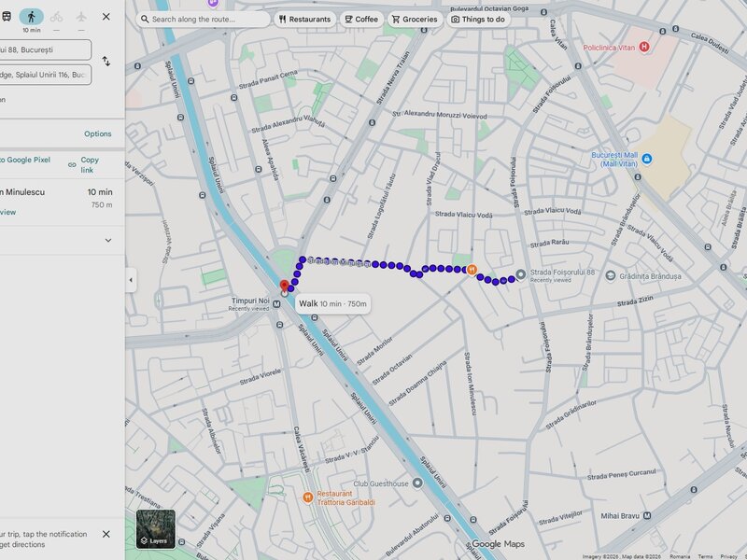Click the Policlinica Vitan hospital marker
The height and width of the screenshot is (560, 747).
(x=643, y=47)
